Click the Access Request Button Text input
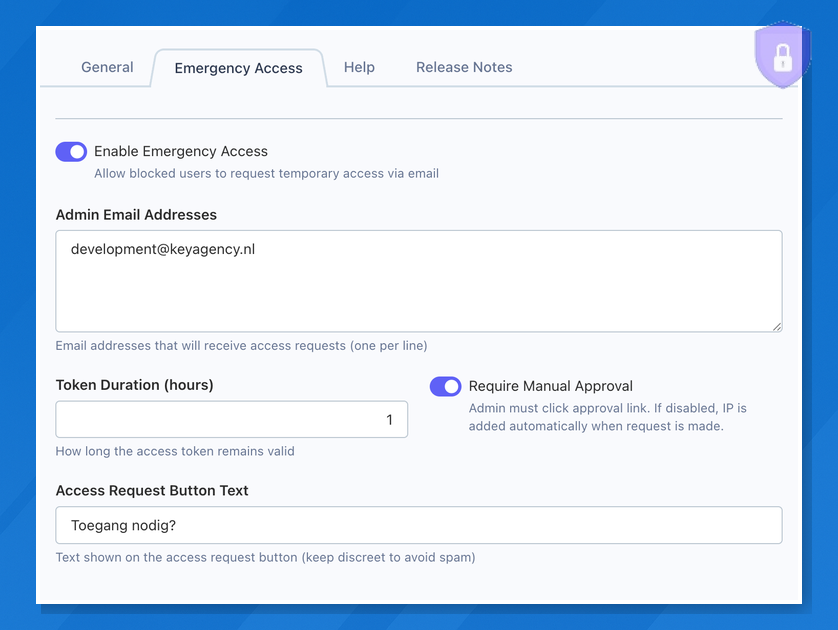Image resolution: width=838 pixels, height=630 pixels. pos(418,525)
